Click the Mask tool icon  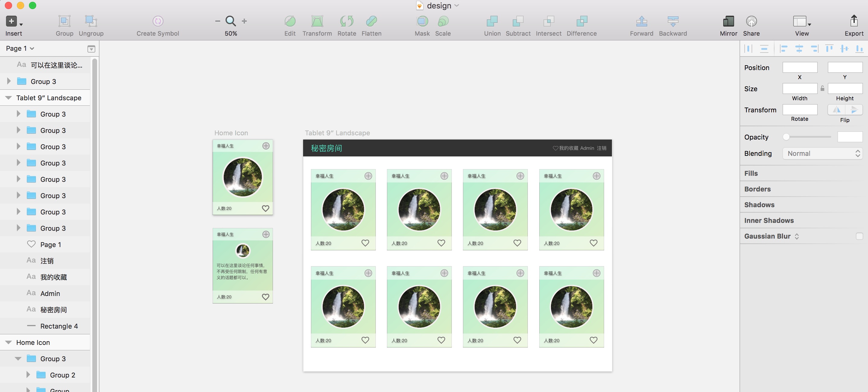422,21
